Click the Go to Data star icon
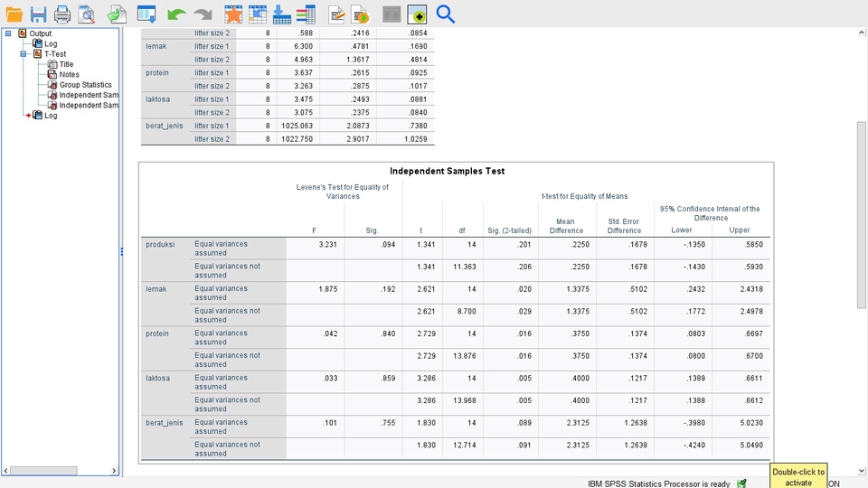Viewport: 868px width, 488px height. coord(233,14)
